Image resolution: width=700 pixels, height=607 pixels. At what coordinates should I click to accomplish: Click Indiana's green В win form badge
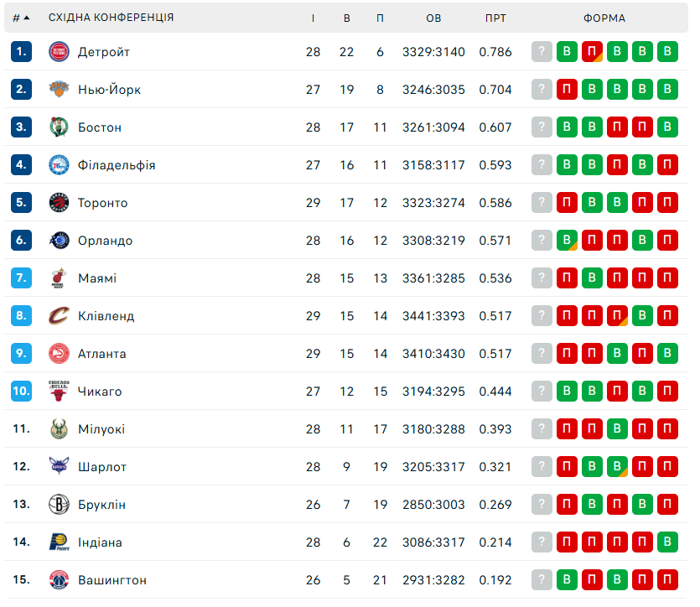tap(668, 542)
